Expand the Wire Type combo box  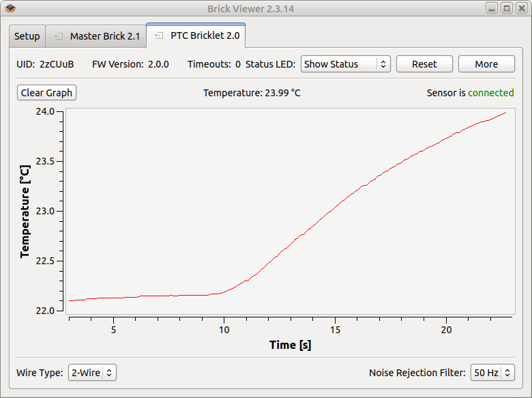pyautogui.click(x=92, y=373)
